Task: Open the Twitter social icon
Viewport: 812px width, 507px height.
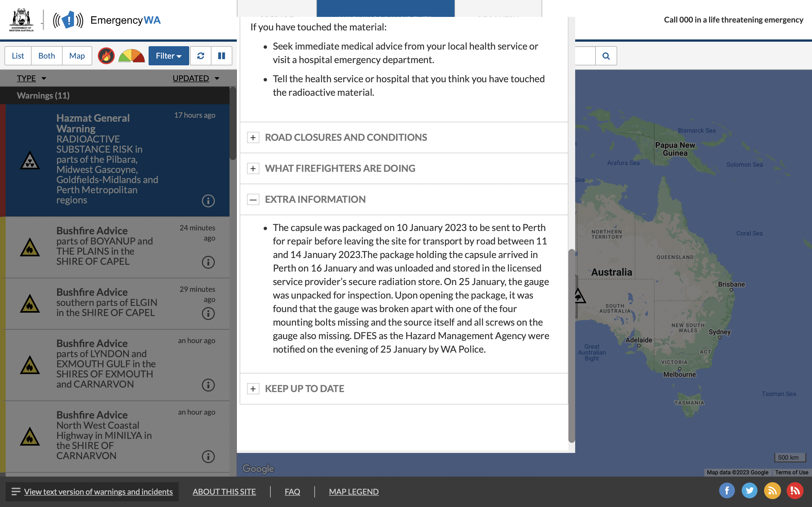Action: pyautogui.click(x=749, y=491)
